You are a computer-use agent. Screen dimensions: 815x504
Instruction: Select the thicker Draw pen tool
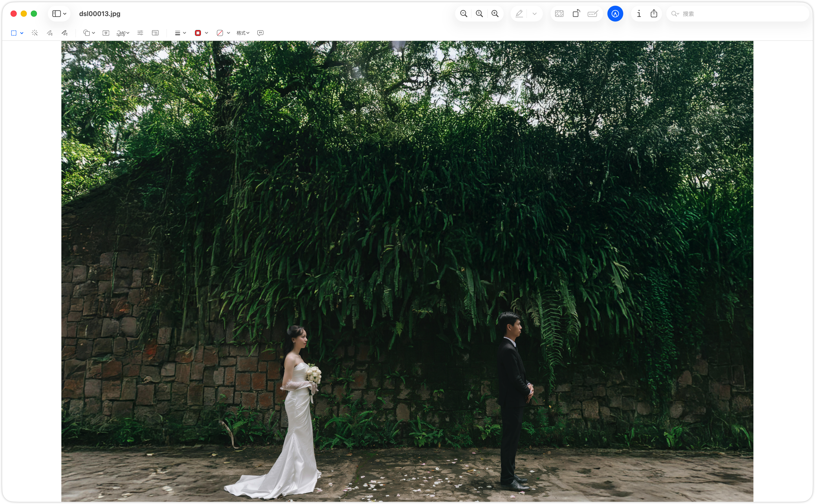65,33
